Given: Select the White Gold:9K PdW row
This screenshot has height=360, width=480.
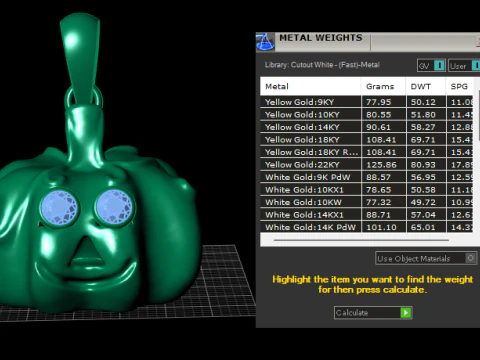Looking at the screenshot, I should pyautogui.click(x=367, y=177).
